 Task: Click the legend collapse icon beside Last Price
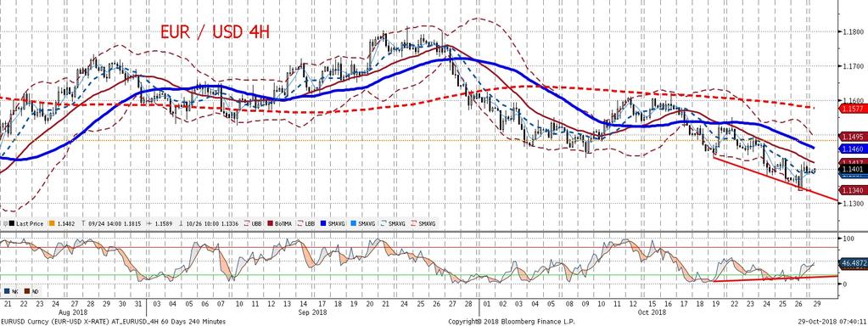pyautogui.click(x=5, y=223)
